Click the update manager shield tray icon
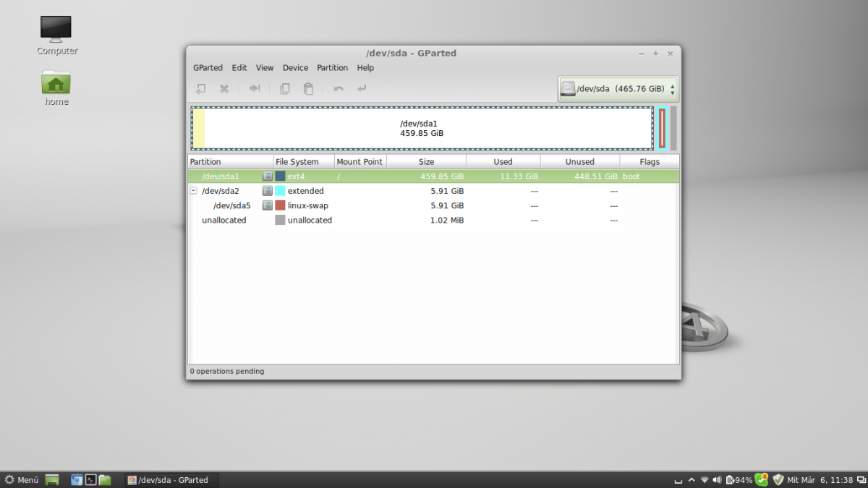The image size is (868, 488). [x=778, y=479]
